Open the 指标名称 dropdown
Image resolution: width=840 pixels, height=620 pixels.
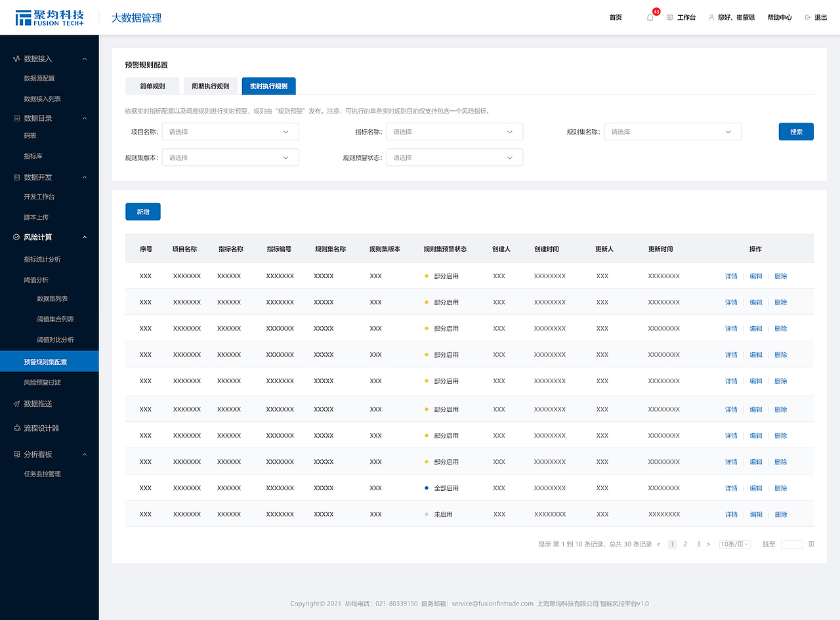click(x=454, y=132)
